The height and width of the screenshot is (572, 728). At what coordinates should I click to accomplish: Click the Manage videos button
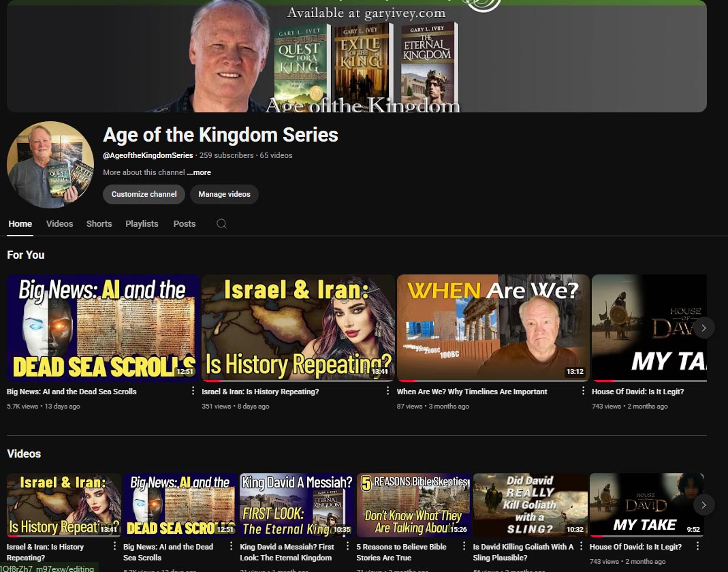tap(224, 194)
